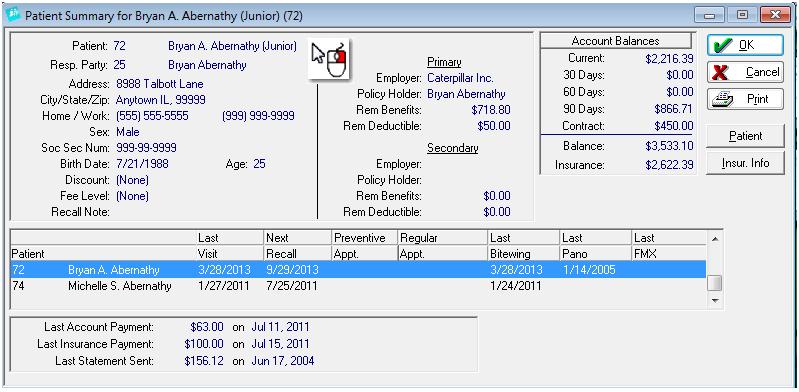Click the 7/25/2011 recall date

click(x=292, y=286)
